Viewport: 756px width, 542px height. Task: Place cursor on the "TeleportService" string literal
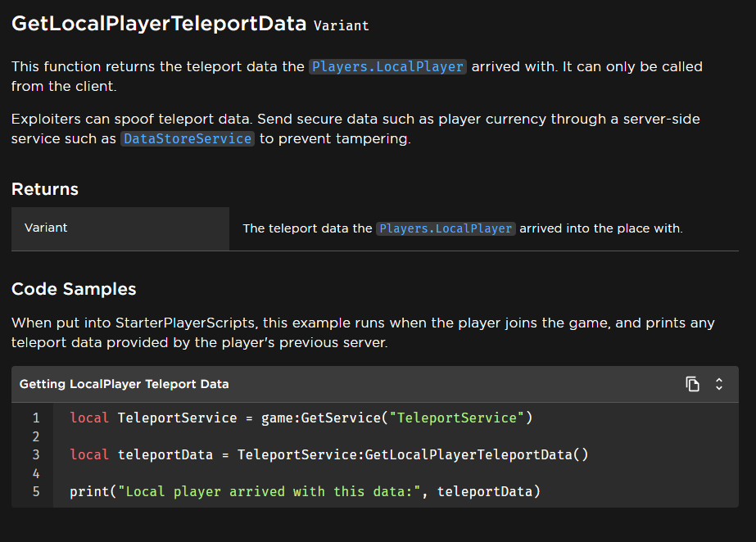[456, 418]
